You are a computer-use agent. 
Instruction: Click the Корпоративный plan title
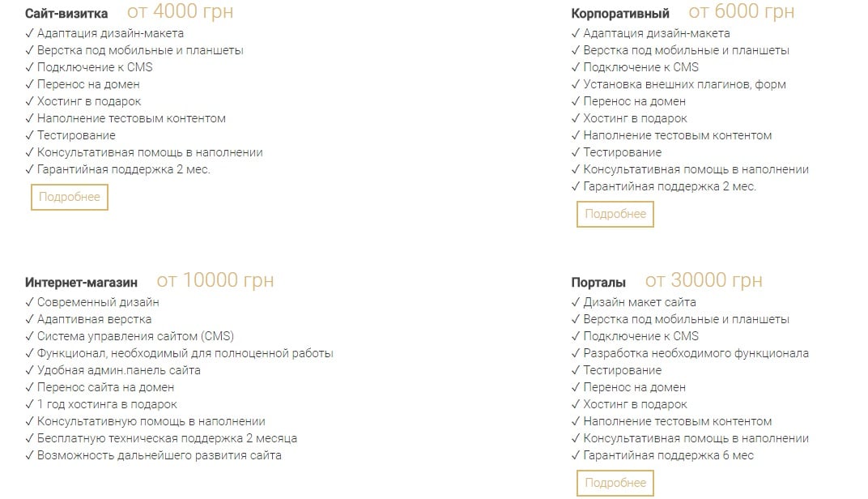point(620,14)
